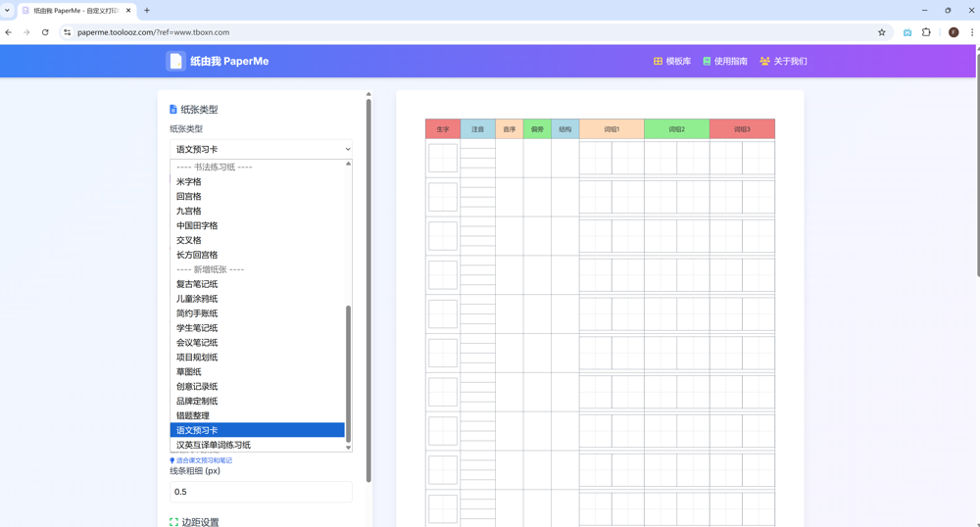The image size is (980, 527).
Task: Select 米字格 from paper type list
Action: 189,181
